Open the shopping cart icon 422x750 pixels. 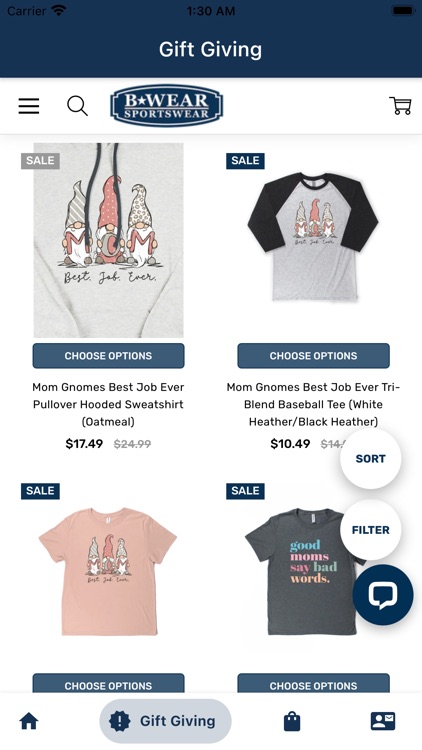tap(400, 106)
